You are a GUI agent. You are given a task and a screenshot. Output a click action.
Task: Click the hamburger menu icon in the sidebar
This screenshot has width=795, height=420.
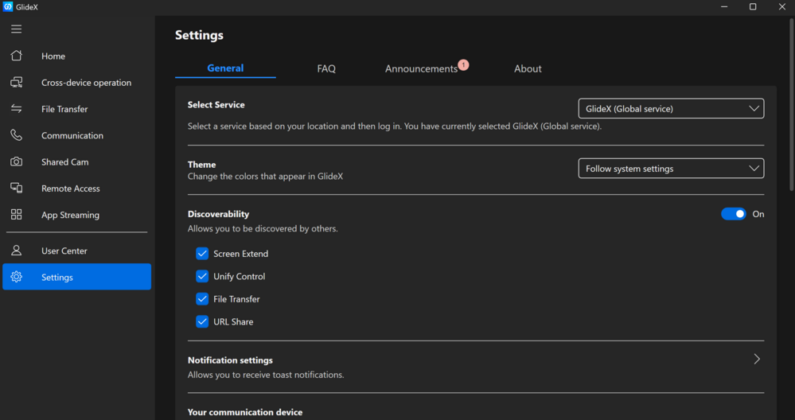16,29
